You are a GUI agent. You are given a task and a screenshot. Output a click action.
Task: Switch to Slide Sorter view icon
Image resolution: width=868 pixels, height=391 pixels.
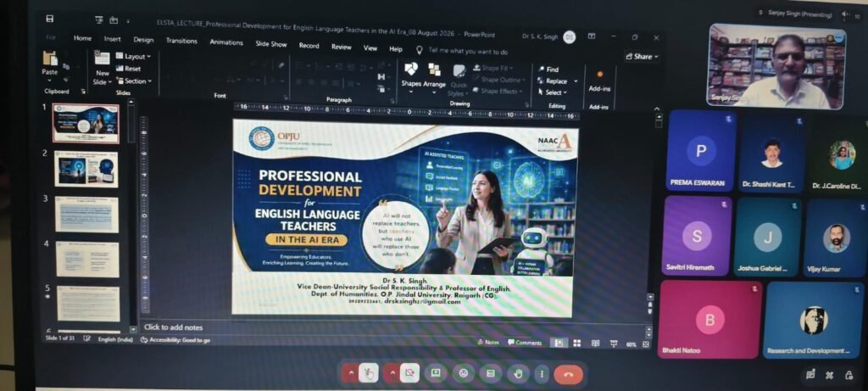tap(576, 344)
